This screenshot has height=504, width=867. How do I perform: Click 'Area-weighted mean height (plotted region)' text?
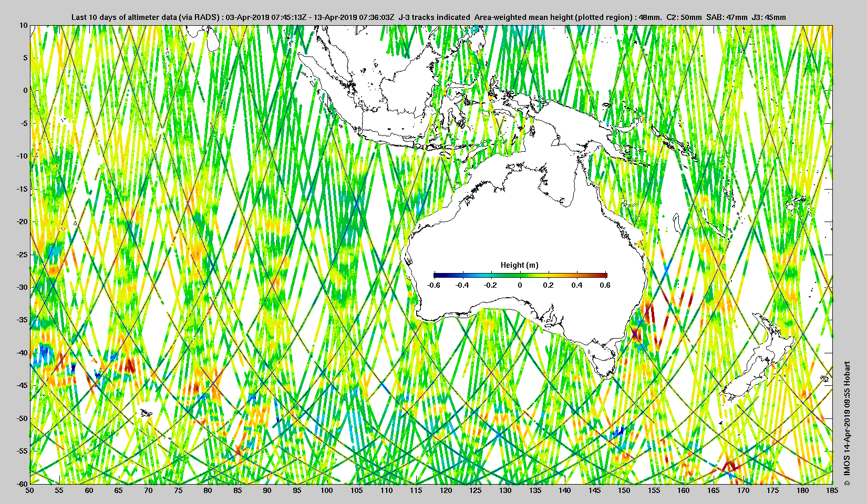click(x=553, y=17)
